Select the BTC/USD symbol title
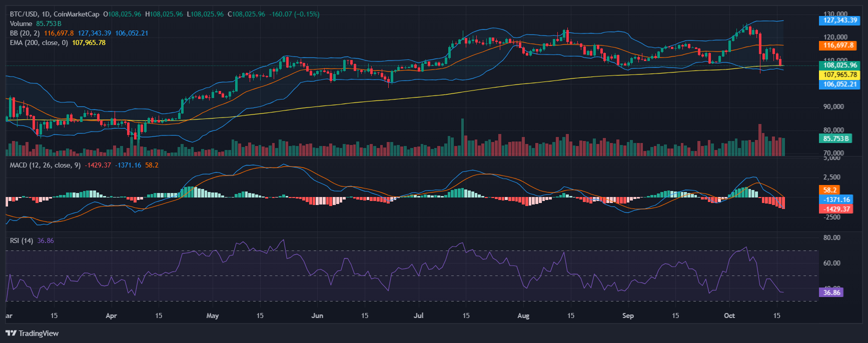The image size is (868, 343). click(x=24, y=14)
